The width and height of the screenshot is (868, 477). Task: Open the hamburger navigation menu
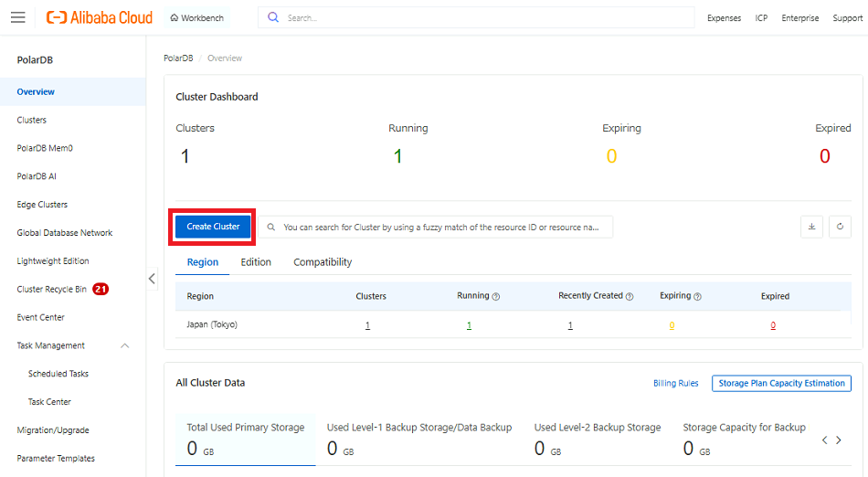point(18,17)
